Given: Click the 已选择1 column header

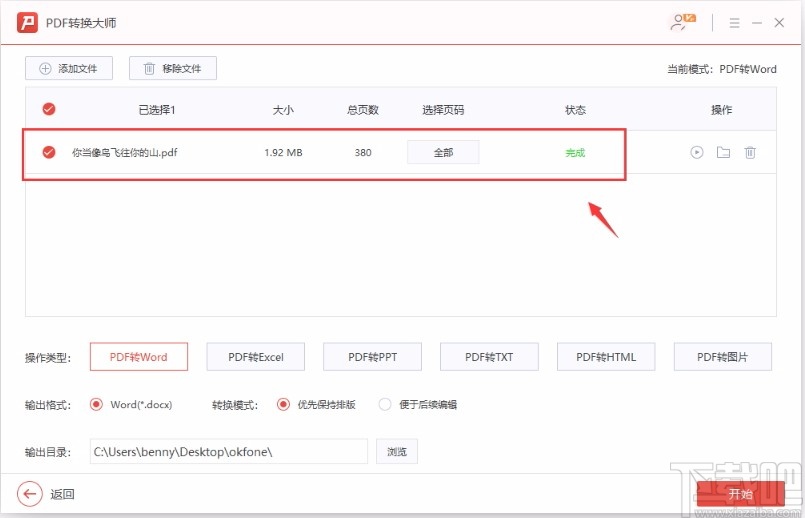Looking at the screenshot, I should (157, 109).
